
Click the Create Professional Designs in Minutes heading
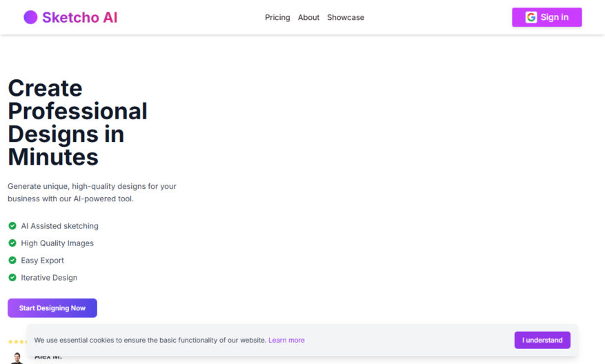coord(77,123)
